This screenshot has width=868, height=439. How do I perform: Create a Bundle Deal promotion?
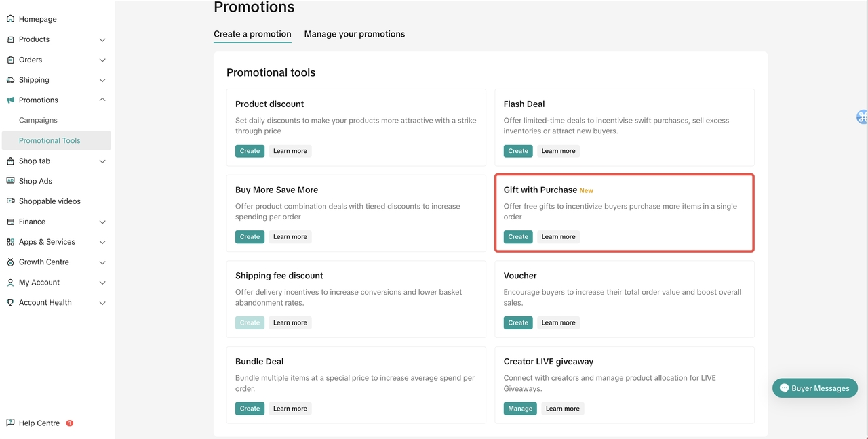point(250,409)
